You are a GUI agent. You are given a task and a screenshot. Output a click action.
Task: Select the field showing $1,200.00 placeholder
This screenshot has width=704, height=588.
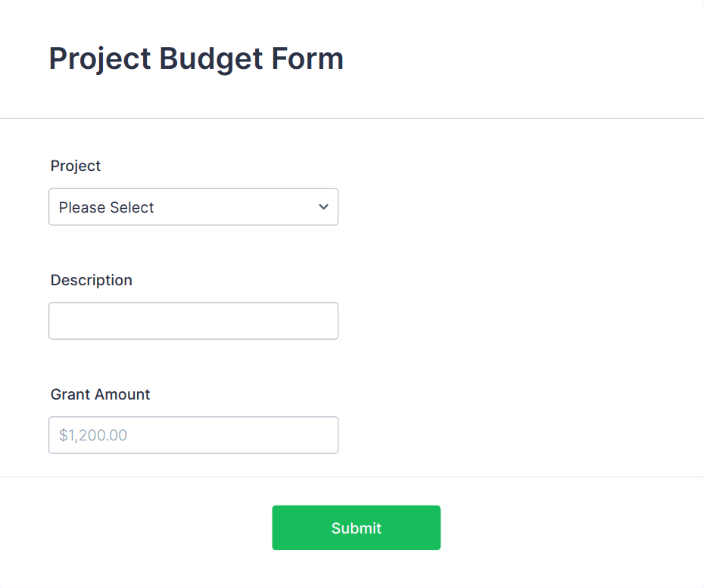193,434
